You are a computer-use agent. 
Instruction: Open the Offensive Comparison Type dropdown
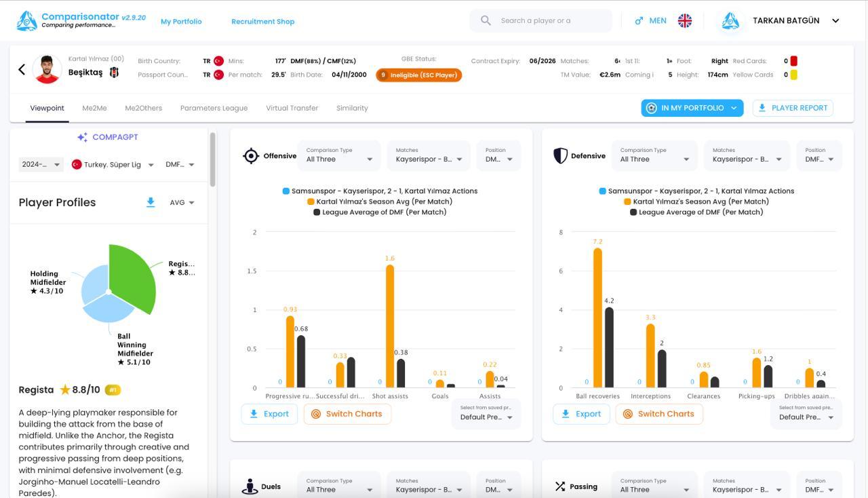pos(339,155)
